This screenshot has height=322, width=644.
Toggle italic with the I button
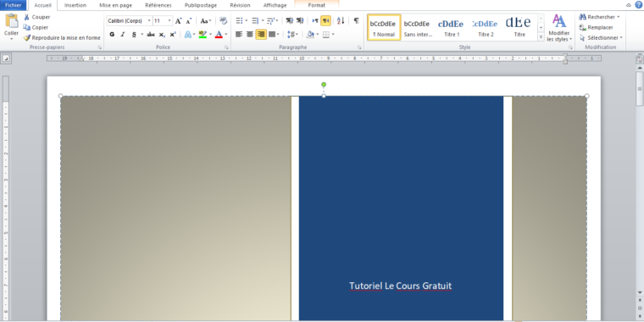click(x=122, y=35)
